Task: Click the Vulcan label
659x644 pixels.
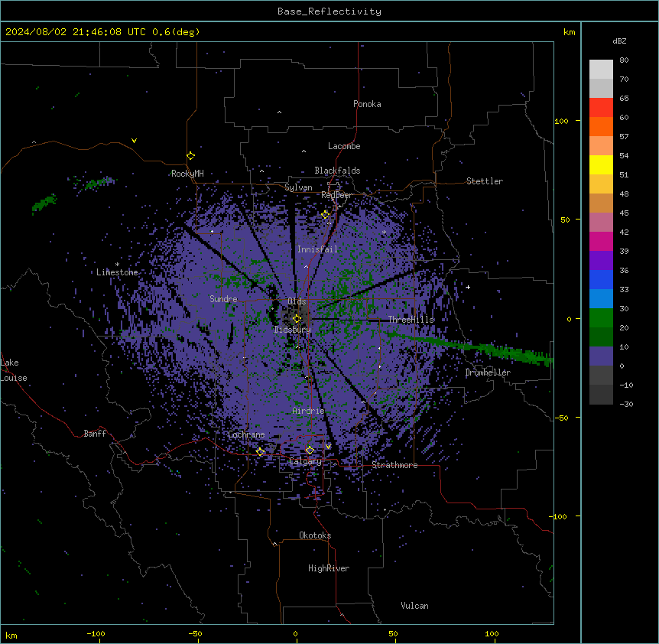Action: tap(415, 606)
